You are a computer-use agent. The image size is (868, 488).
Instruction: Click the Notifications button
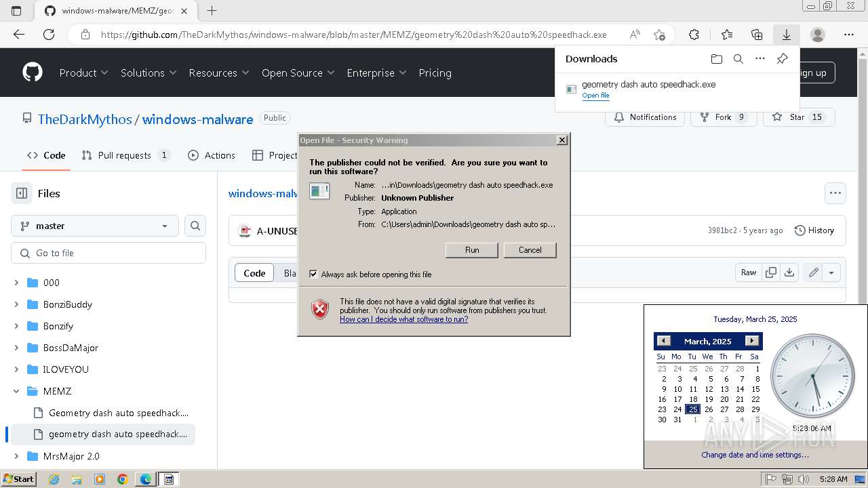(645, 117)
